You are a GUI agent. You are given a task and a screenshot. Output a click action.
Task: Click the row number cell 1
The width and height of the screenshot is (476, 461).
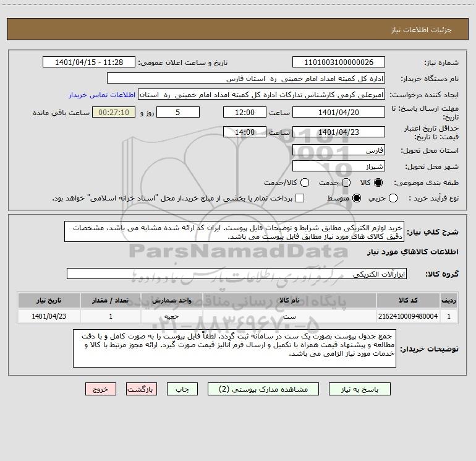[x=449, y=316]
